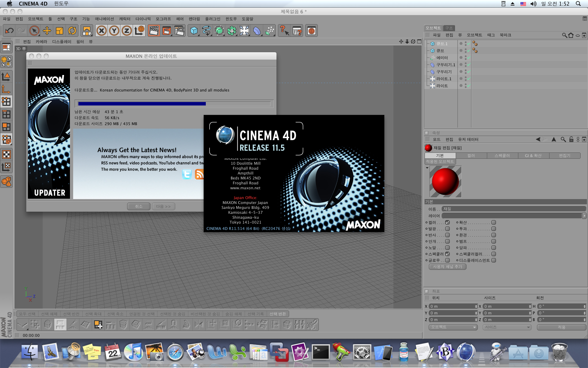The height and width of the screenshot is (368, 588).
Task: Switch the world coordinate system icon
Action: pyautogui.click(x=139, y=31)
